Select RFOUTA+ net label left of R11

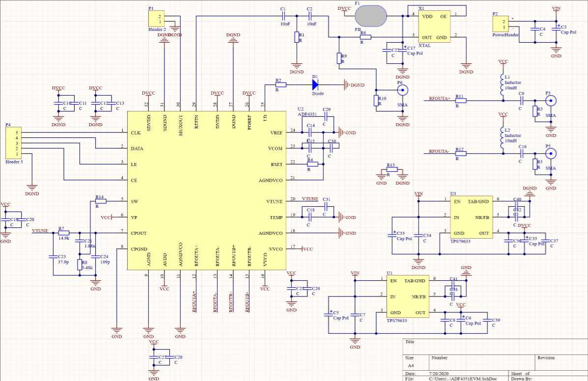pos(440,99)
